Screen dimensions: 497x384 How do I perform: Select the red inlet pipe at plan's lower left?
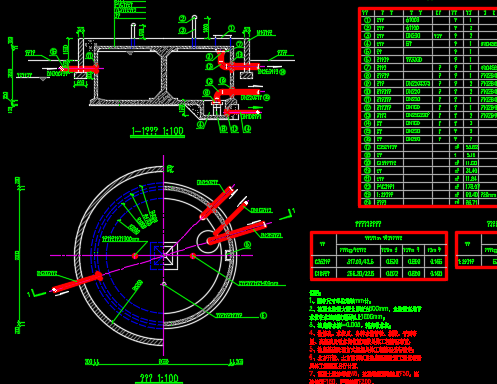(x=77, y=283)
